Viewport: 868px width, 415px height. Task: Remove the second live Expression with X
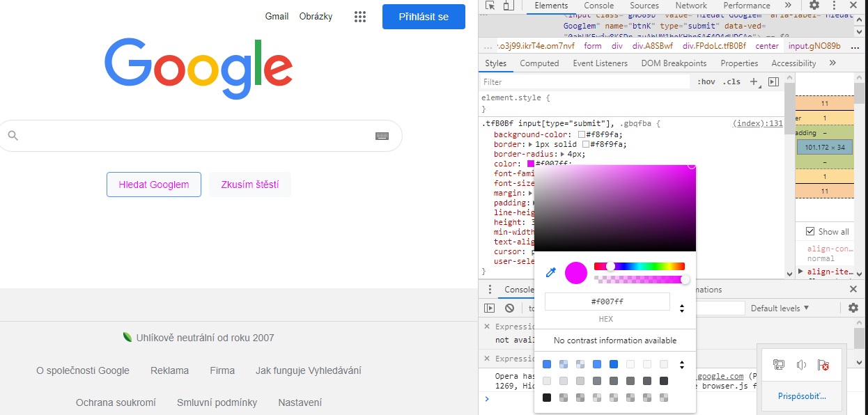pyautogui.click(x=488, y=359)
